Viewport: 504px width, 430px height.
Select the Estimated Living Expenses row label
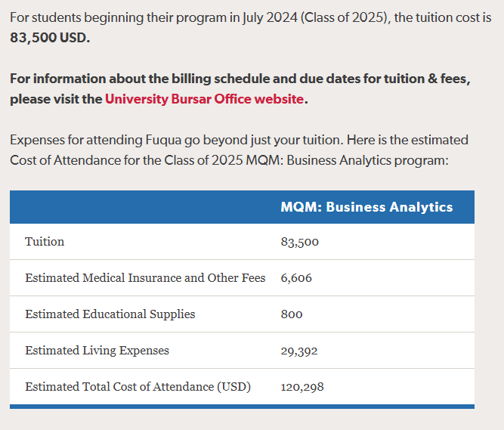point(97,351)
